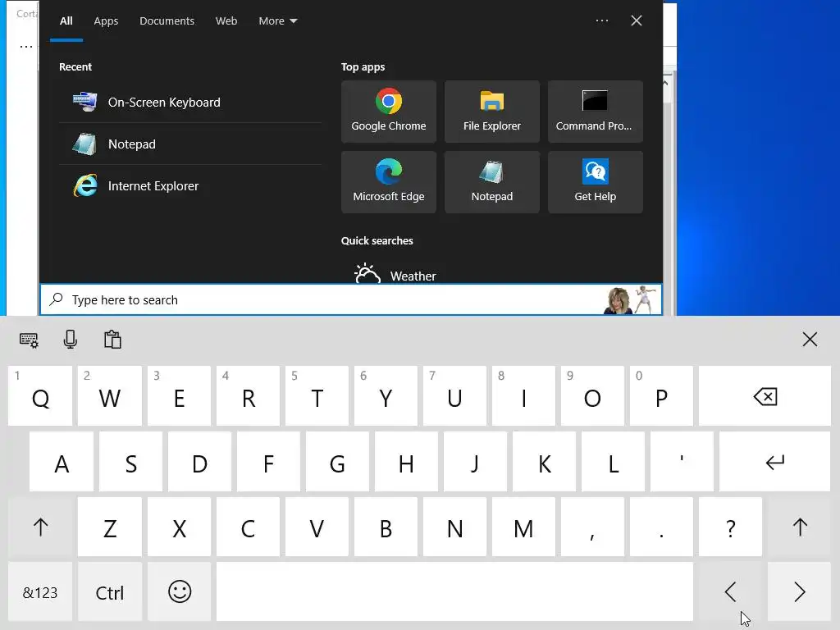Viewport: 840px width, 630px height.
Task: Expand the More filter dropdown
Action: (x=277, y=21)
